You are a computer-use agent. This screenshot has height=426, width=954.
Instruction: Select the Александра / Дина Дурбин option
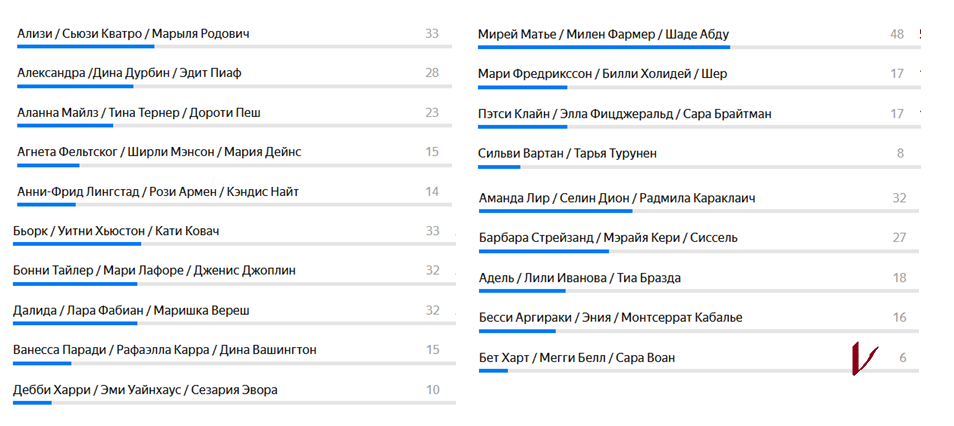129,73
